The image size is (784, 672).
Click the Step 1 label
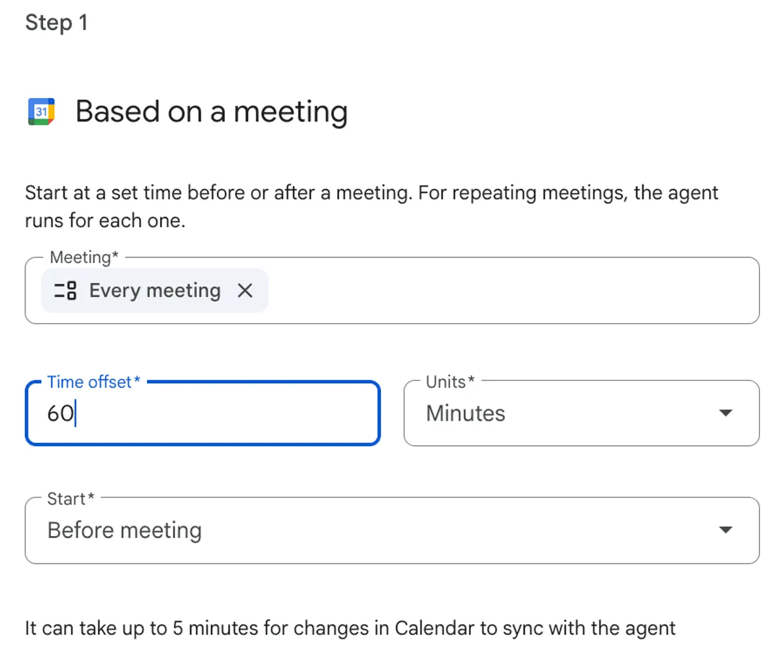[x=56, y=23]
